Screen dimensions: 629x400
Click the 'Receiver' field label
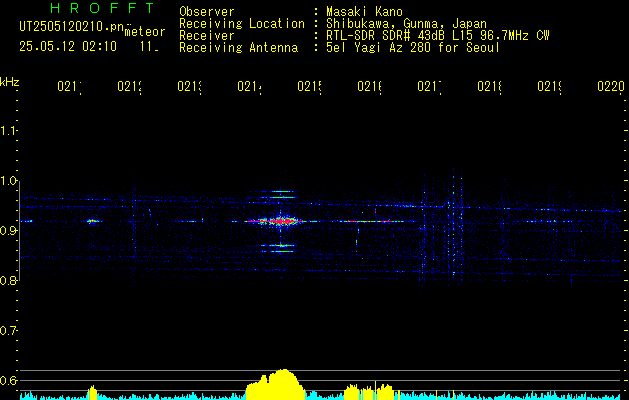207,36
